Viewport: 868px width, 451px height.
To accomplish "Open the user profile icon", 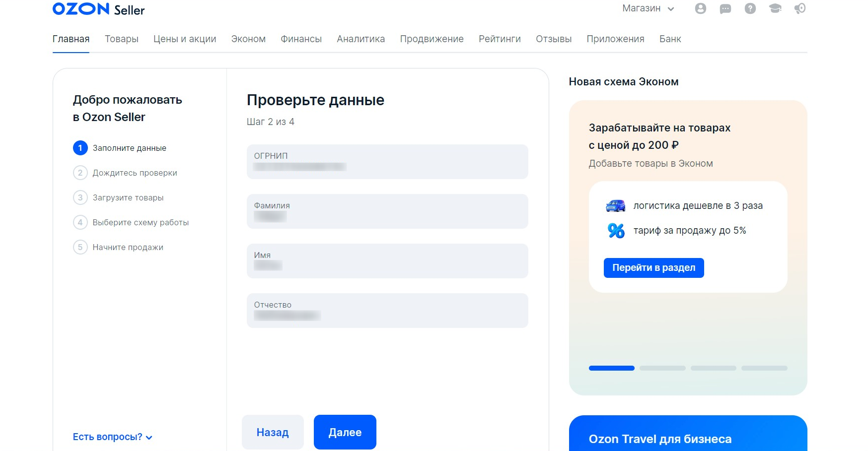I will tap(700, 8).
